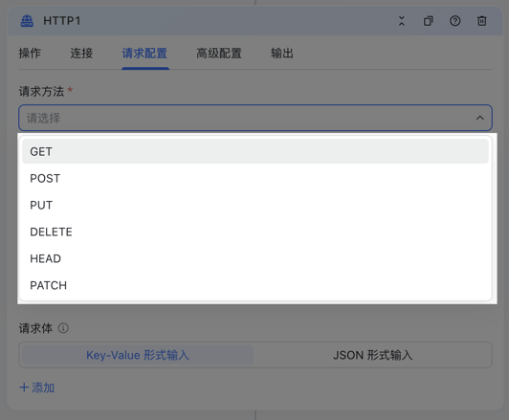Click the + 添加 link
This screenshot has height=420, width=509.
coord(36,387)
